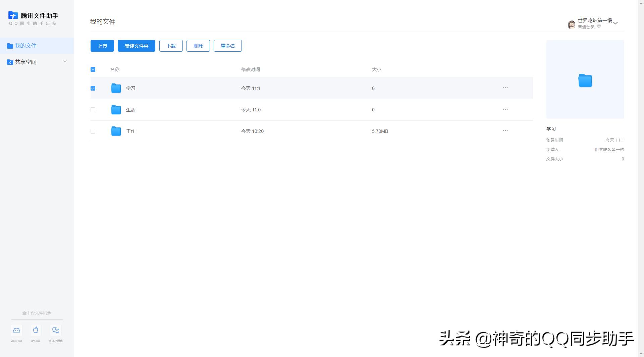Select 我的文件 in the sidebar
This screenshot has width=644, height=357.
[25, 45]
